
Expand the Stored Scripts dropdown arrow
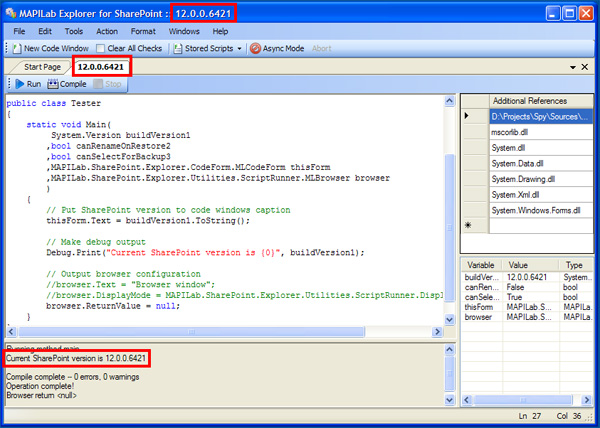[x=240, y=49]
